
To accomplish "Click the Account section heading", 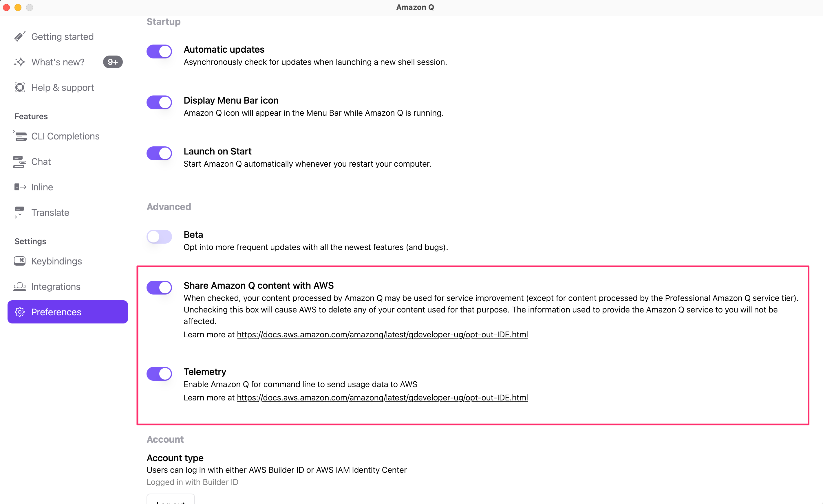I will tap(165, 439).
